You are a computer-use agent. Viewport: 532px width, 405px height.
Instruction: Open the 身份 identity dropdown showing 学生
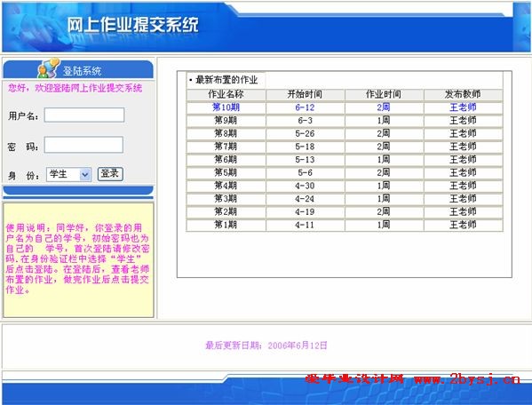[68, 175]
